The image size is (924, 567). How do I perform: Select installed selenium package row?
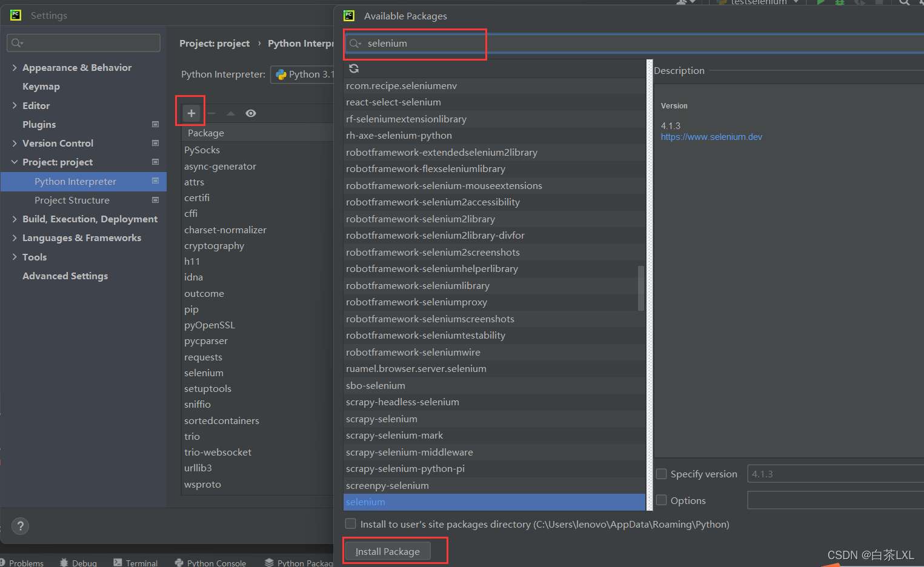pos(258,373)
